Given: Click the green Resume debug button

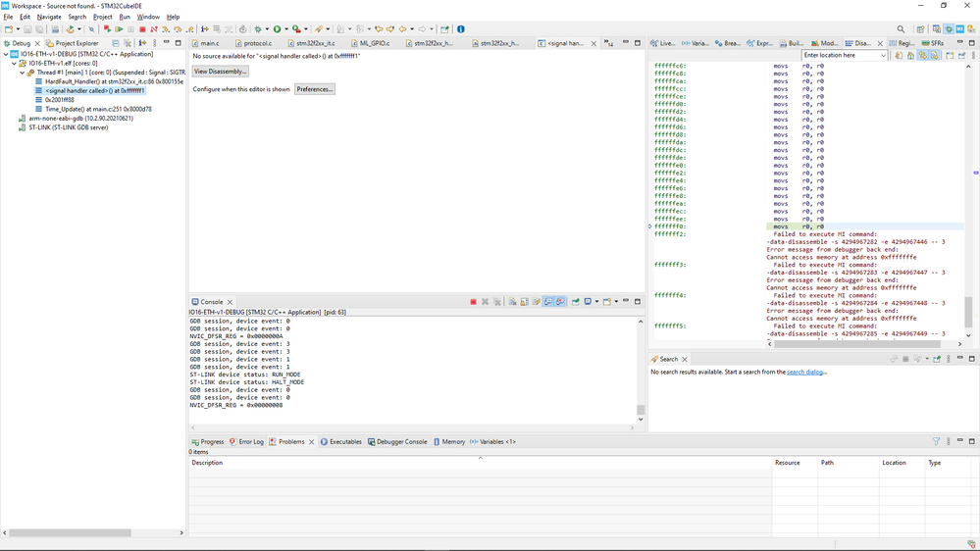Looking at the screenshot, I should 119,29.
